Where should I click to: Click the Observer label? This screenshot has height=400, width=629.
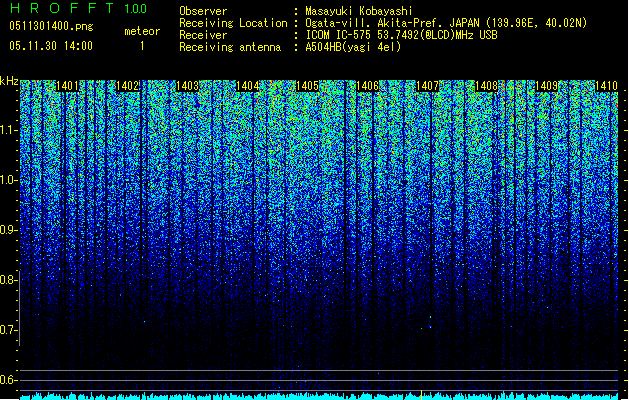203,11
